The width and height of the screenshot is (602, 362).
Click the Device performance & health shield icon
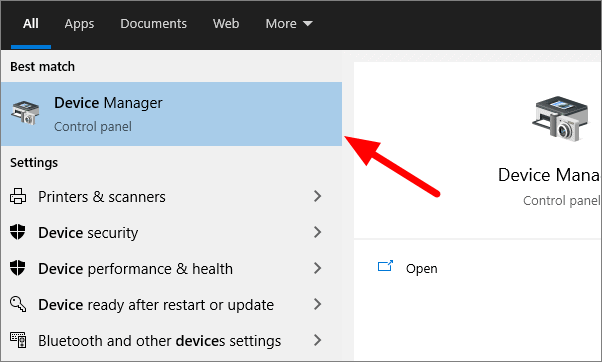(x=18, y=268)
